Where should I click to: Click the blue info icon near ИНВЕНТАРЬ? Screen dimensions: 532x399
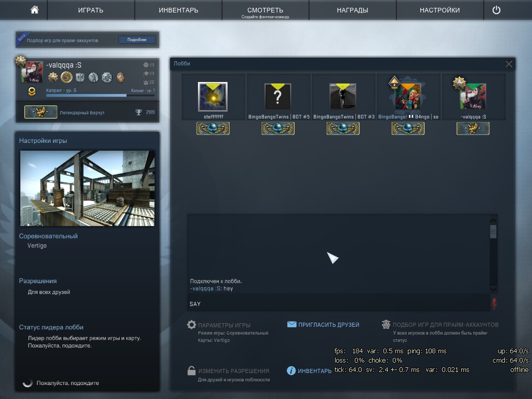pos(291,370)
